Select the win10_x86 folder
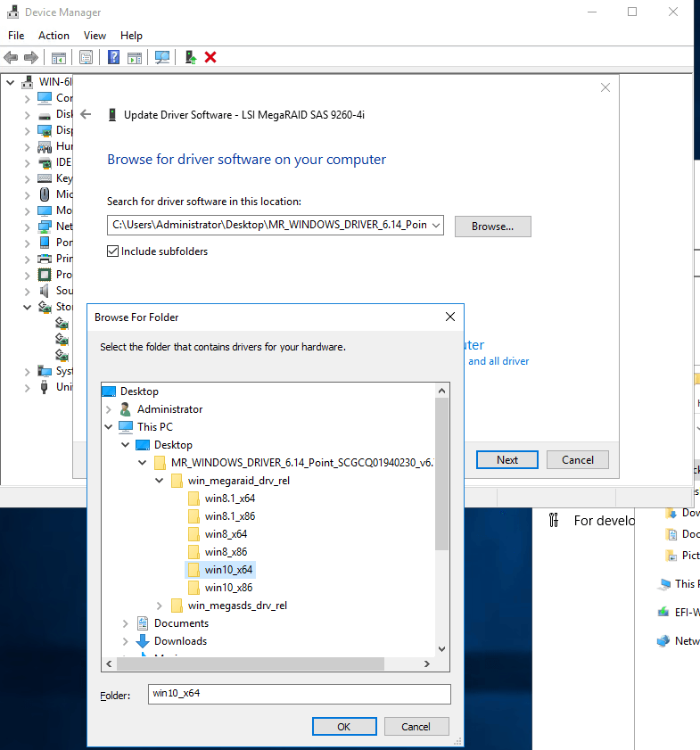Image resolution: width=700 pixels, height=750 pixels. [x=228, y=588]
